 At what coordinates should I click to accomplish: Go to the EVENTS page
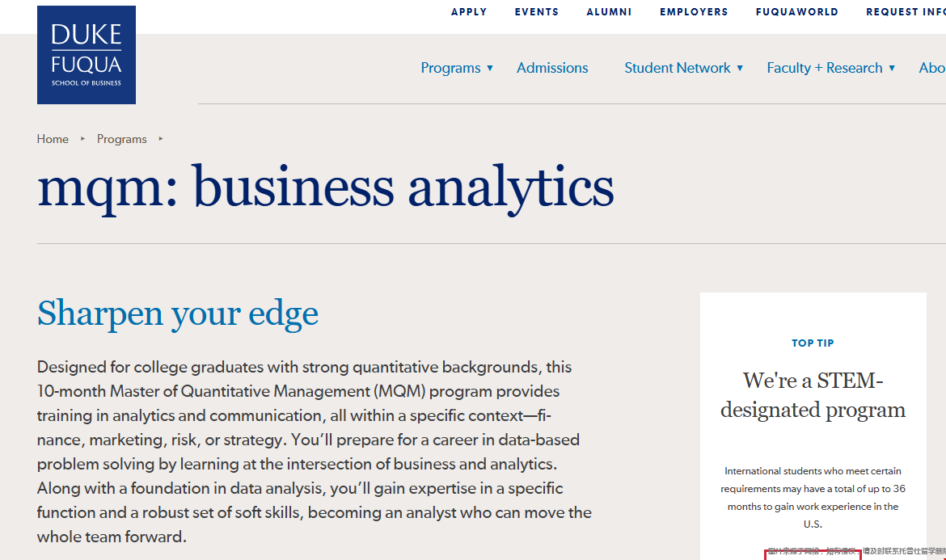coord(537,12)
